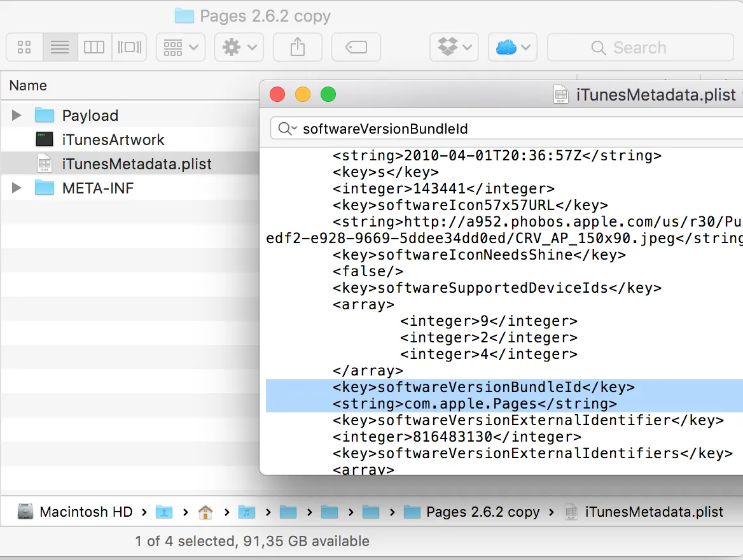Switch to column view mode
Screen dimensions: 743x560
pyautogui.click(x=94, y=47)
